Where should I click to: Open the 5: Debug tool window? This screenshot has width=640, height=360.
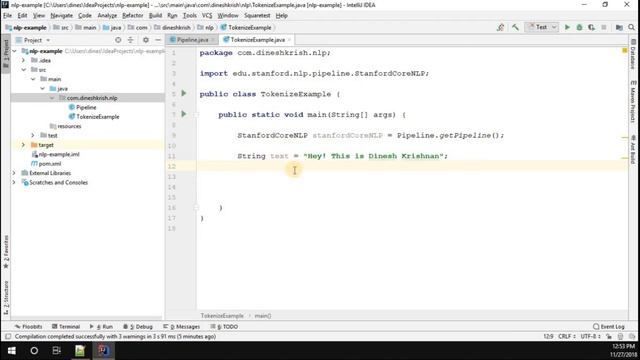pos(138,327)
